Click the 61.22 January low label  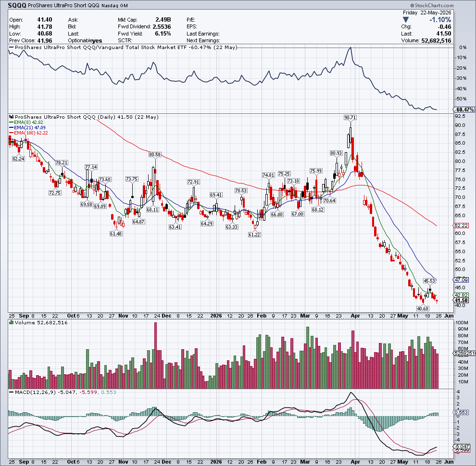[x=254, y=234]
